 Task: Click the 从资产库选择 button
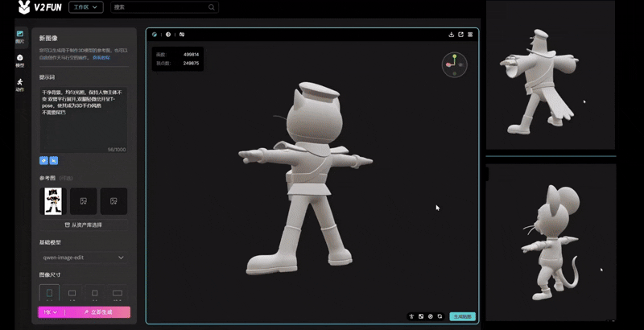(83, 225)
